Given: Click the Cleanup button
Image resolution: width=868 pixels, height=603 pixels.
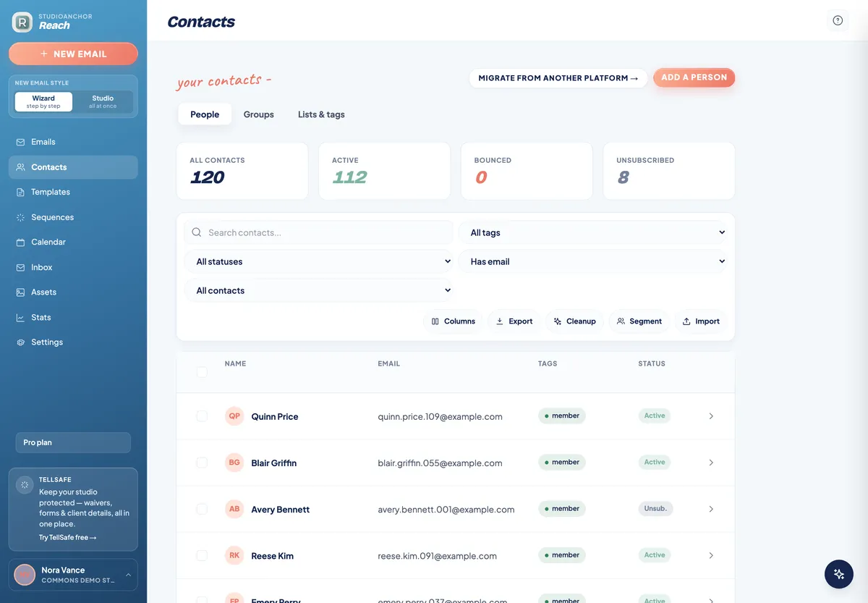Looking at the screenshot, I should (x=574, y=321).
